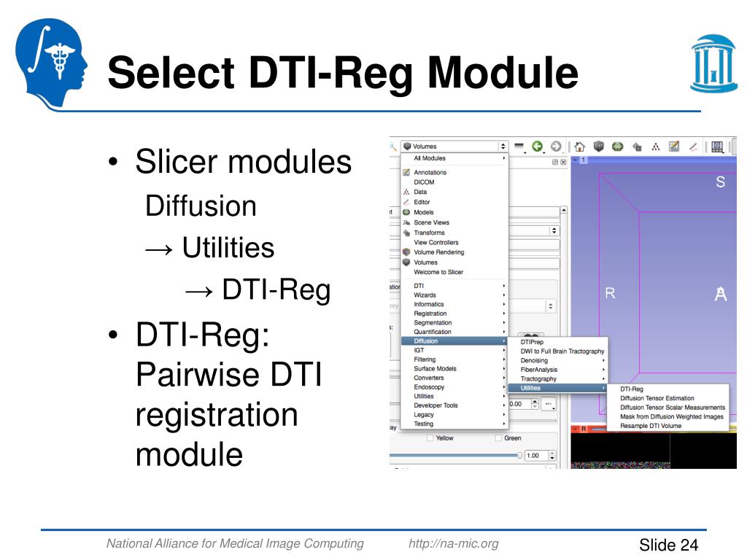Expand the FiberAnalysis submenu
The height and width of the screenshot is (560, 747).
(558, 370)
